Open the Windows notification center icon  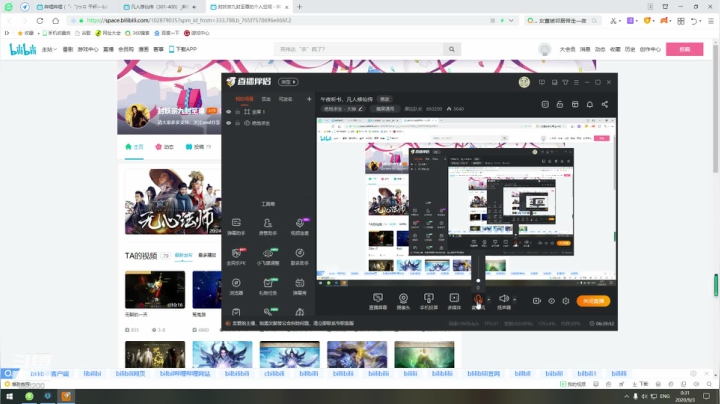point(706,396)
